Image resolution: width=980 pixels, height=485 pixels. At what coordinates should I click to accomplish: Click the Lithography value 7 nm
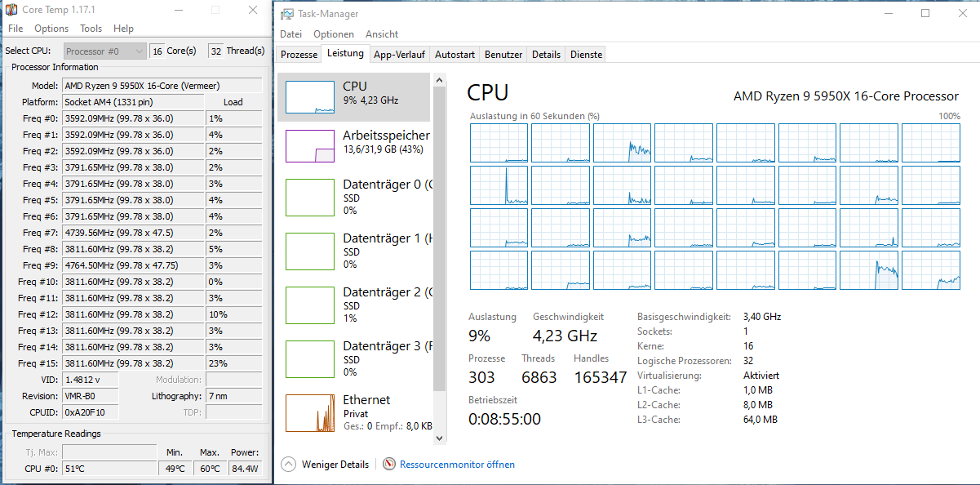(233, 396)
